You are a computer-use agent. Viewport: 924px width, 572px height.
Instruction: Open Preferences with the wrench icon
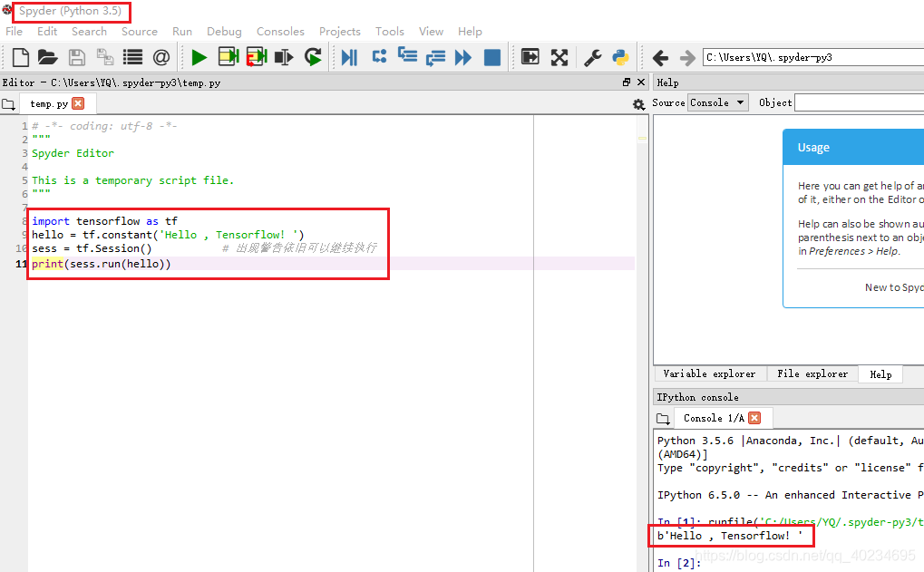592,57
